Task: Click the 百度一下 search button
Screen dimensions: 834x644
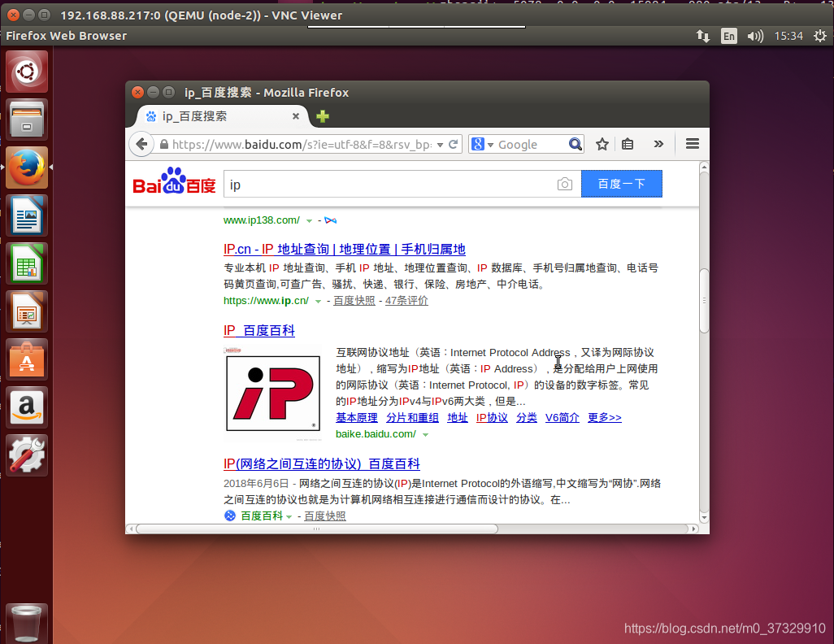Action: click(x=621, y=184)
